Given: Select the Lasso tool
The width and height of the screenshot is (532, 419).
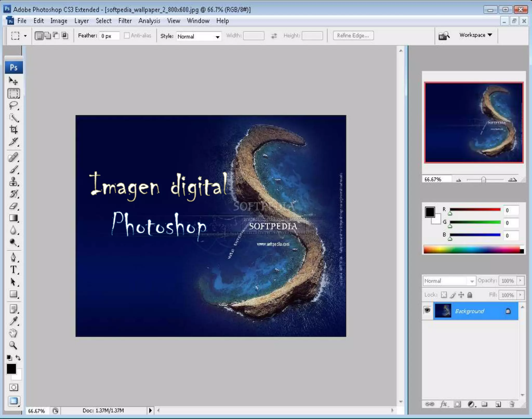Looking at the screenshot, I should pos(14,106).
